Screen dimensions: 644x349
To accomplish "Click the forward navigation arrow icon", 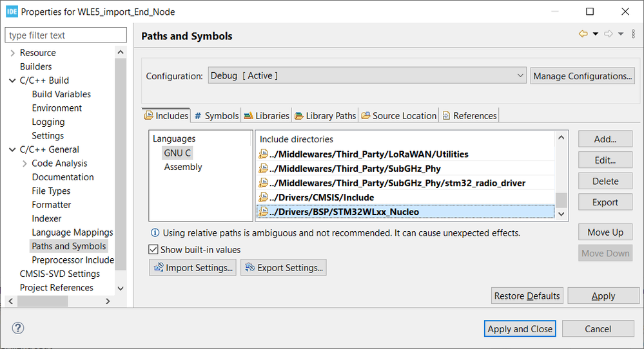I will click(x=608, y=34).
